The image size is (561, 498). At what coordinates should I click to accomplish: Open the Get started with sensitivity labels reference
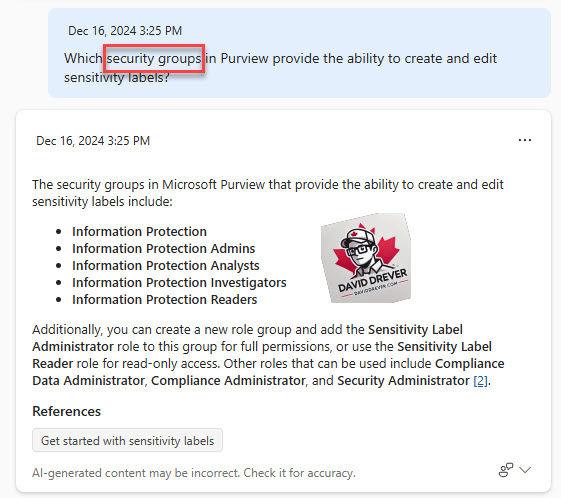coord(127,440)
